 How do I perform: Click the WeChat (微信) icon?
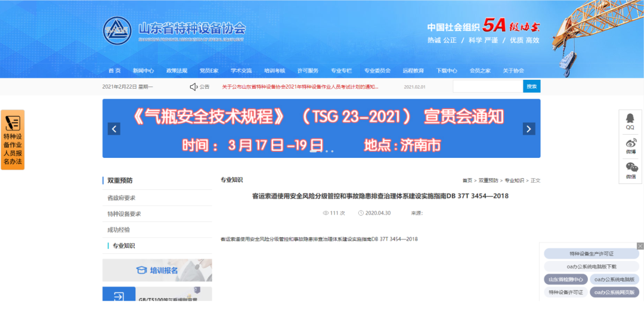point(630,168)
